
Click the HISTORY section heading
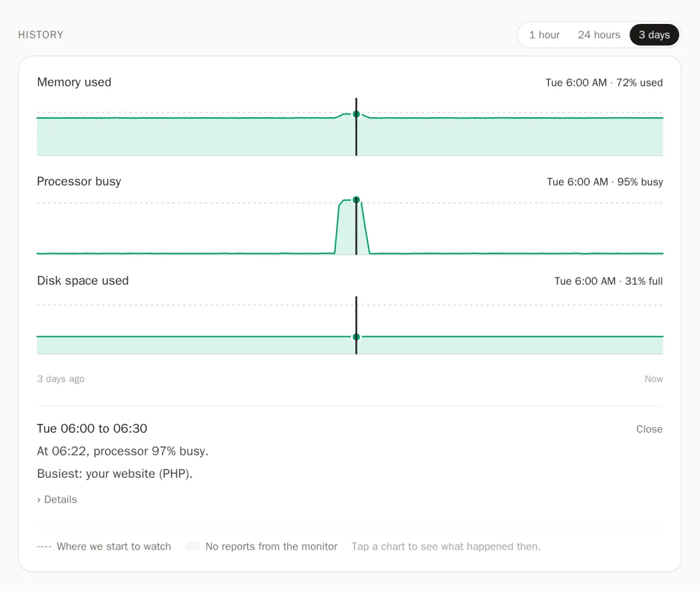coord(41,35)
